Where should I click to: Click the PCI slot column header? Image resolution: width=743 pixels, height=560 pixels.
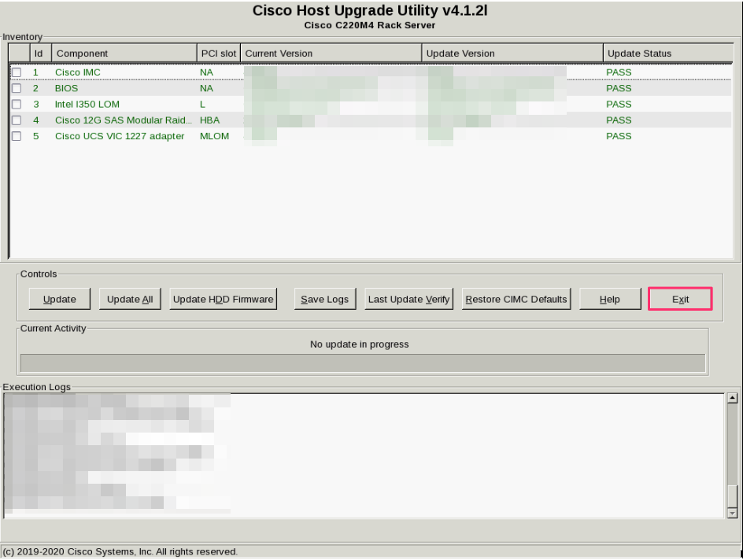219,53
